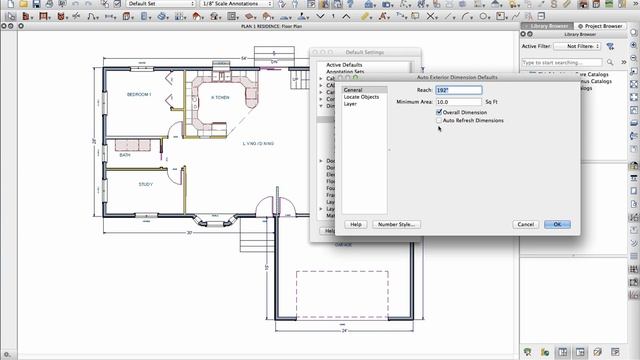Viewport: 640px width, 360px height.
Task: Open the Default Set dropdown
Action: [161, 4]
